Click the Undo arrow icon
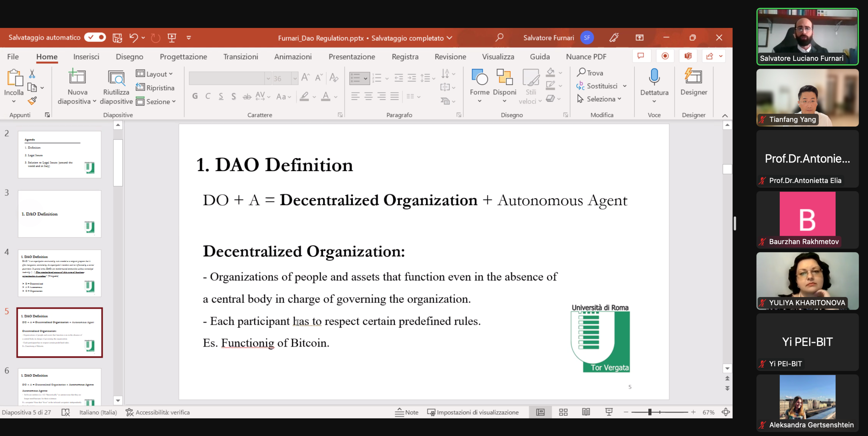The image size is (868, 436). tap(133, 38)
